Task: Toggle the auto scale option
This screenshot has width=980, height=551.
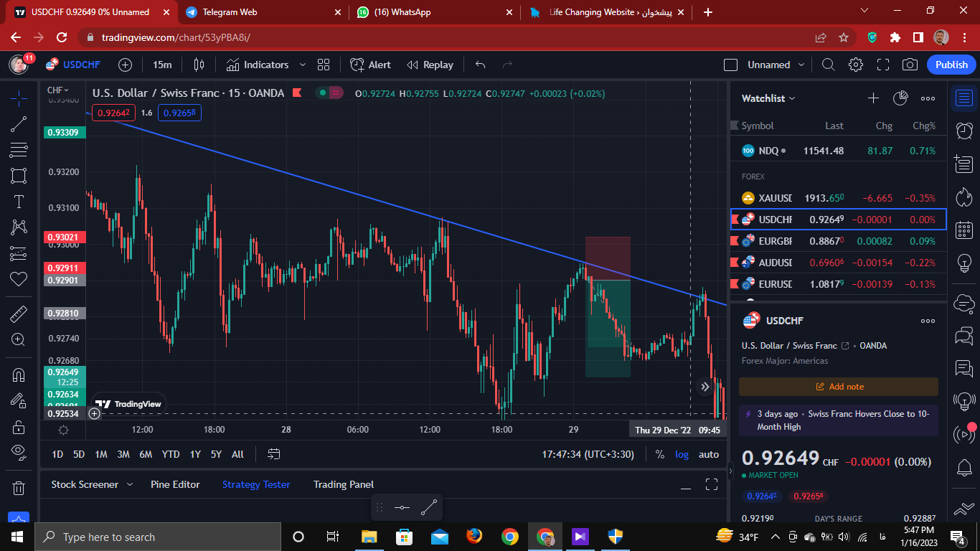Action: (x=709, y=454)
